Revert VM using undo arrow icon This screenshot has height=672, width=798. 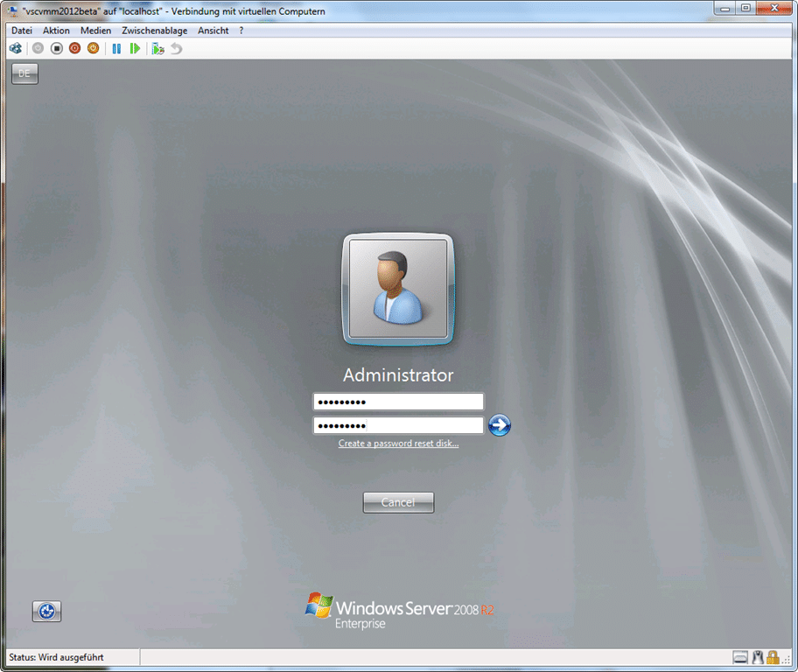click(176, 48)
